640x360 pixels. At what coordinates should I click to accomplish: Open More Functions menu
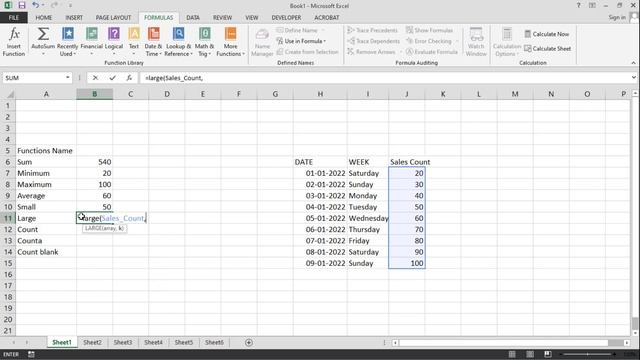pos(231,42)
